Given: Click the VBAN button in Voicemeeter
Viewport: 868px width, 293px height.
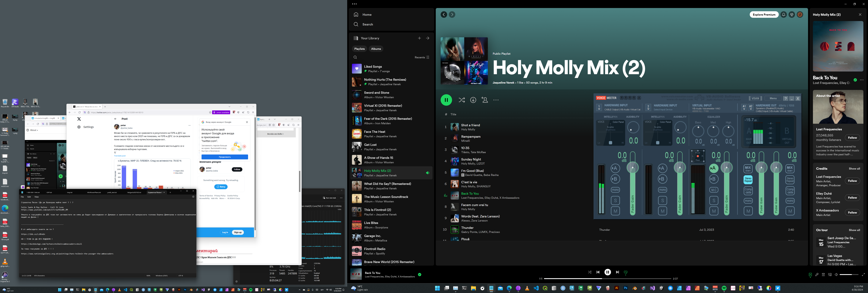Looking at the screenshot, I should tap(755, 98).
